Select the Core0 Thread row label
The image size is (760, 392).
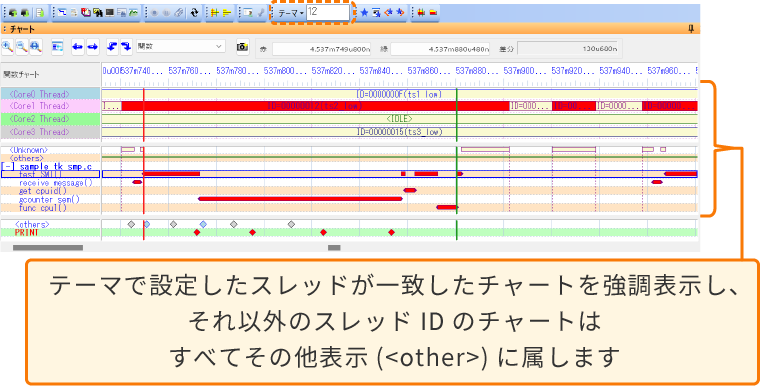(x=51, y=94)
